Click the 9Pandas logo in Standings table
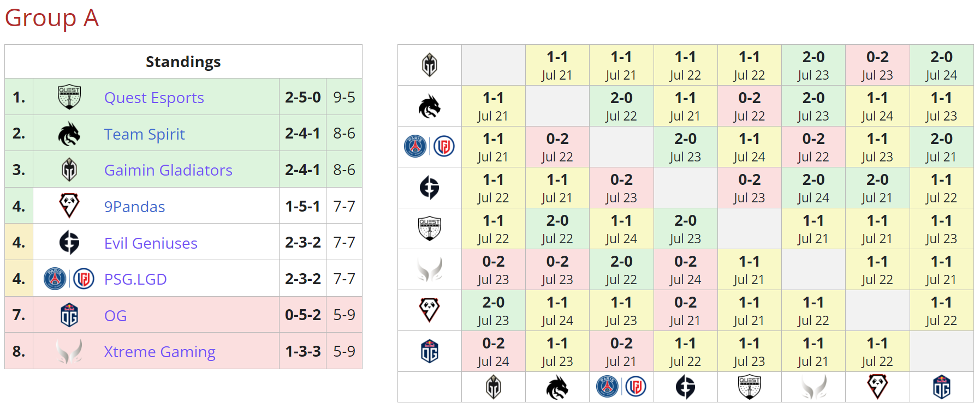 pos(69,206)
